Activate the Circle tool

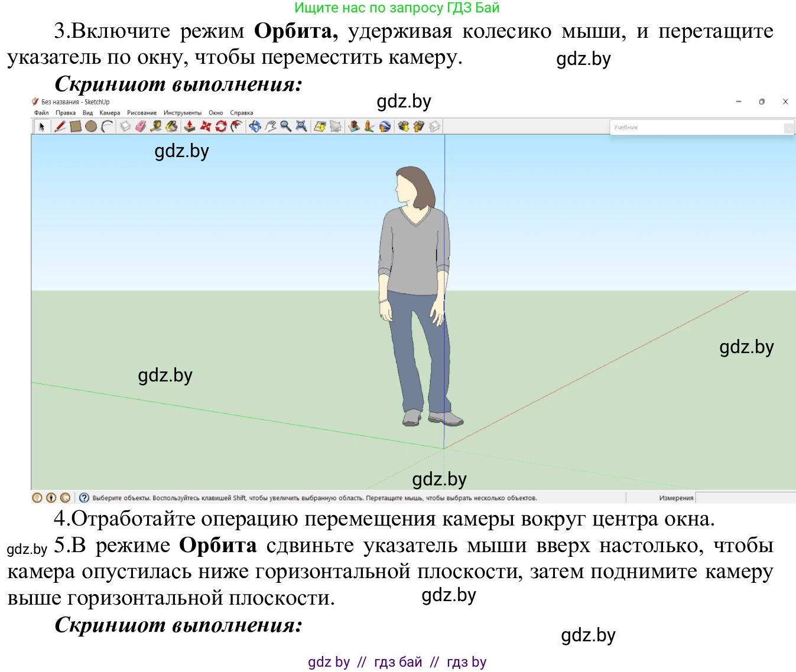point(91,126)
